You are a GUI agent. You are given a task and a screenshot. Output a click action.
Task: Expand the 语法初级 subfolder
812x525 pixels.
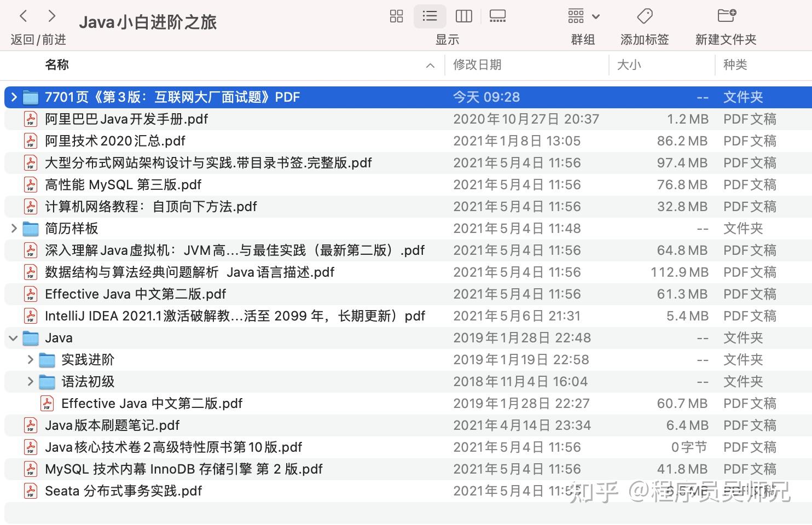pyautogui.click(x=31, y=382)
